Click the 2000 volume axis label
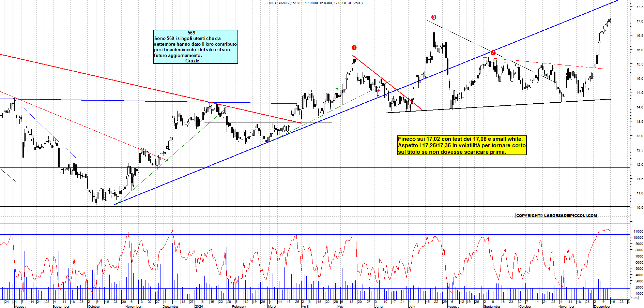Image resolution: width=644 pixels, height=308 pixels. 639,288
